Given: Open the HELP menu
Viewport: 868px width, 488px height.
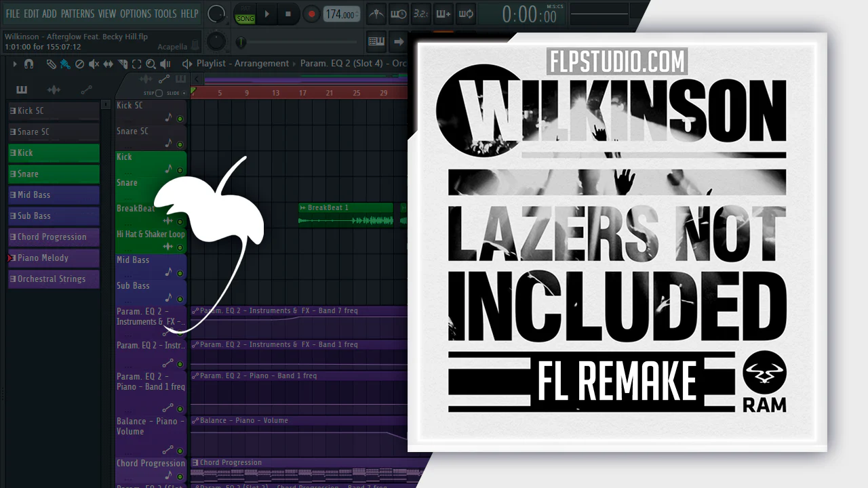Looking at the screenshot, I should 189,14.
